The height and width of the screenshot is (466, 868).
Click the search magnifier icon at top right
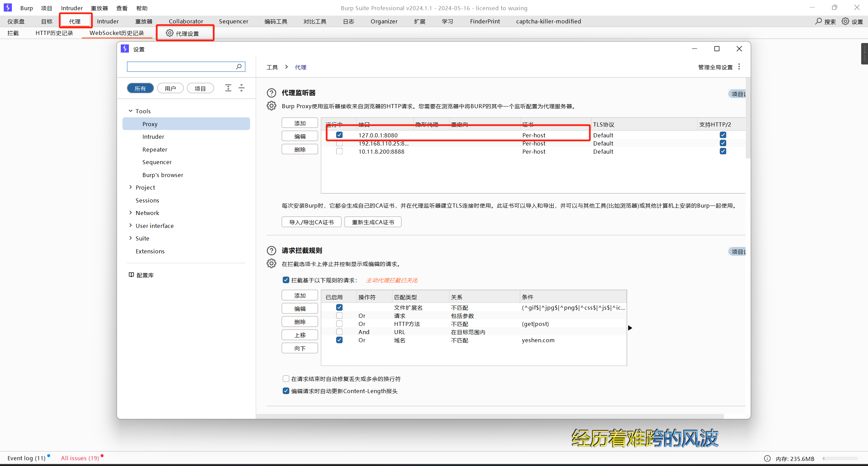[x=818, y=21]
